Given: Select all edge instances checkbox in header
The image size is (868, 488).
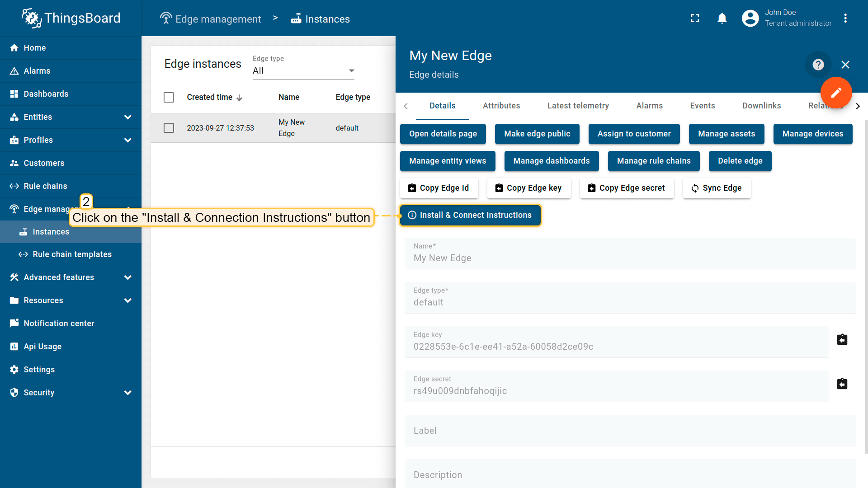Looking at the screenshot, I should 169,98.
